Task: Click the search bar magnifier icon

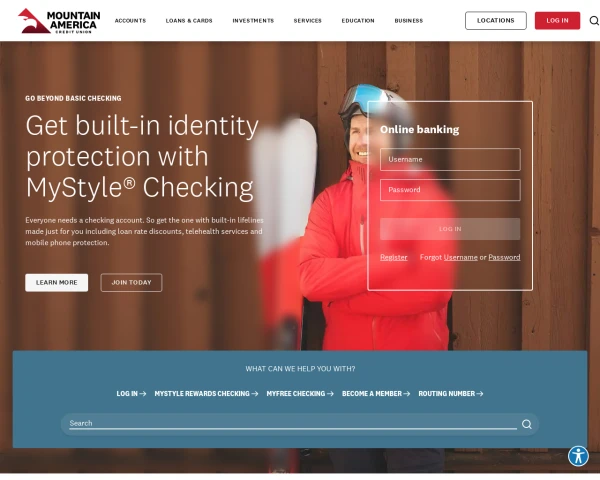Action: pyautogui.click(x=527, y=424)
